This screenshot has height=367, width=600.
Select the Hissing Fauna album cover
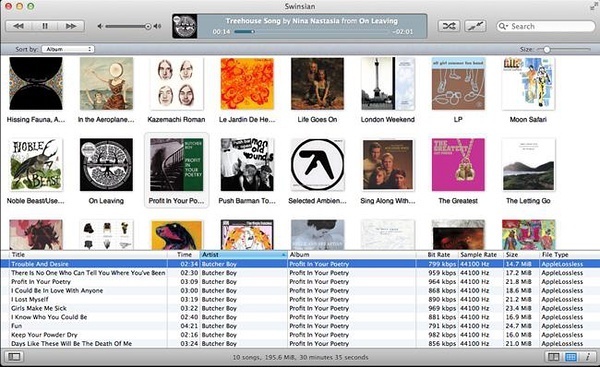[36, 83]
